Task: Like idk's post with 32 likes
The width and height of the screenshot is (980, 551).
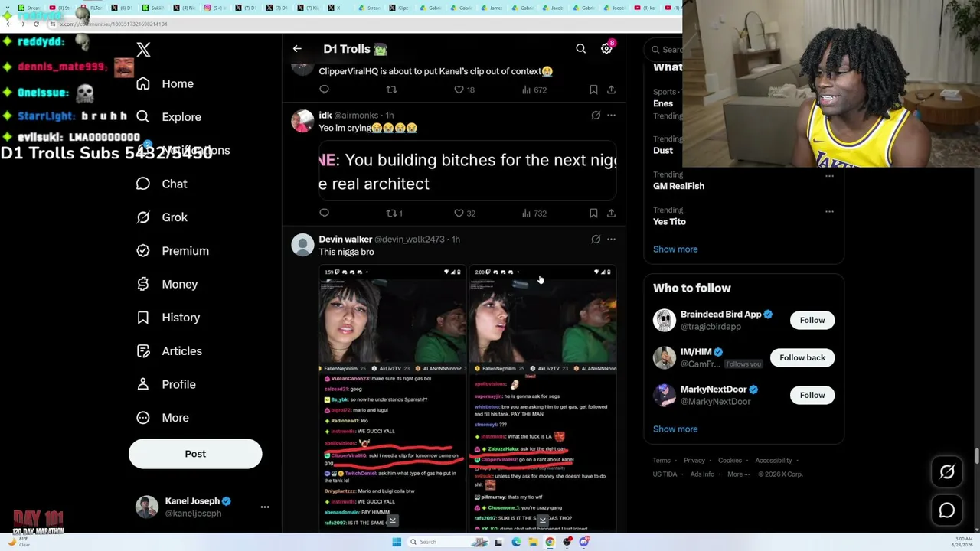Action: [465, 214]
